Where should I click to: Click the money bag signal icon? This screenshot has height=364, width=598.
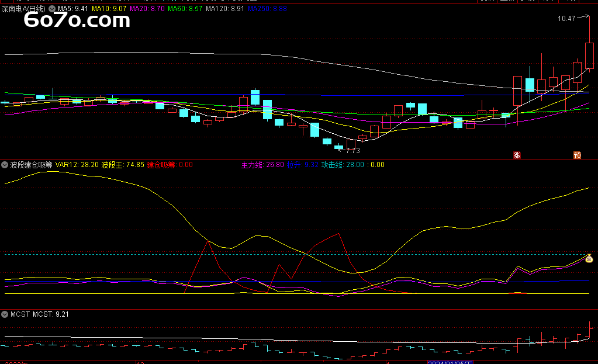(x=589, y=258)
